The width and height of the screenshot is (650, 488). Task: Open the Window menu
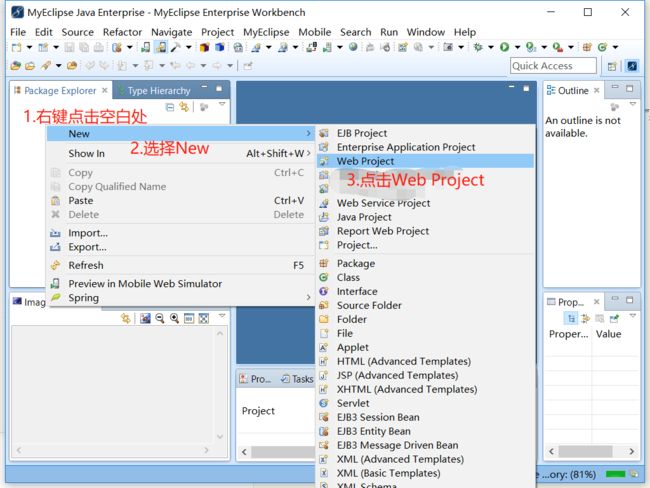(x=426, y=32)
